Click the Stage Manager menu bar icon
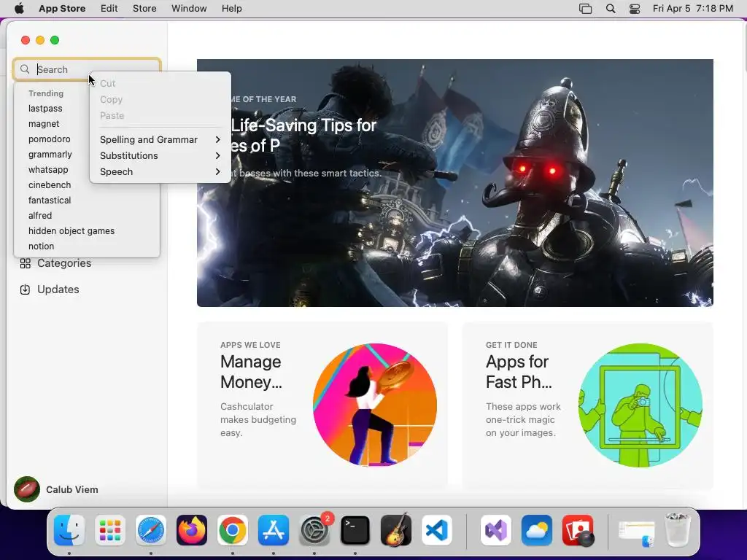Image resolution: width=747 pixels, height=560 pixels. [x=586, y=9]
